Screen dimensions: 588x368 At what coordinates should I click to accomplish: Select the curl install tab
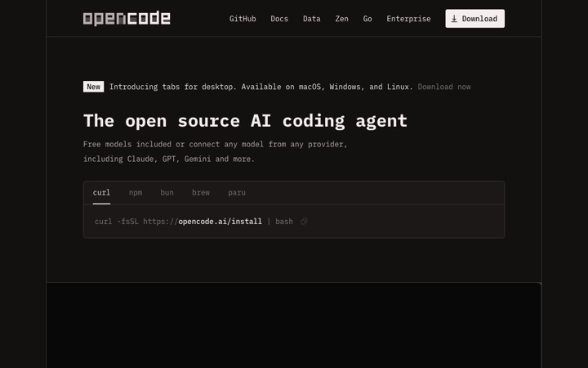click(101, 193)
